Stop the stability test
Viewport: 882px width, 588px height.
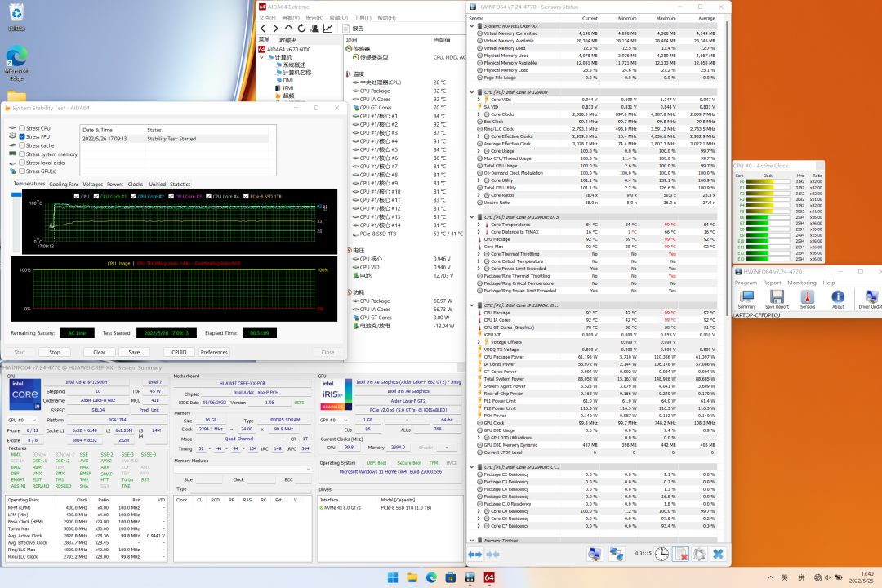55,352
